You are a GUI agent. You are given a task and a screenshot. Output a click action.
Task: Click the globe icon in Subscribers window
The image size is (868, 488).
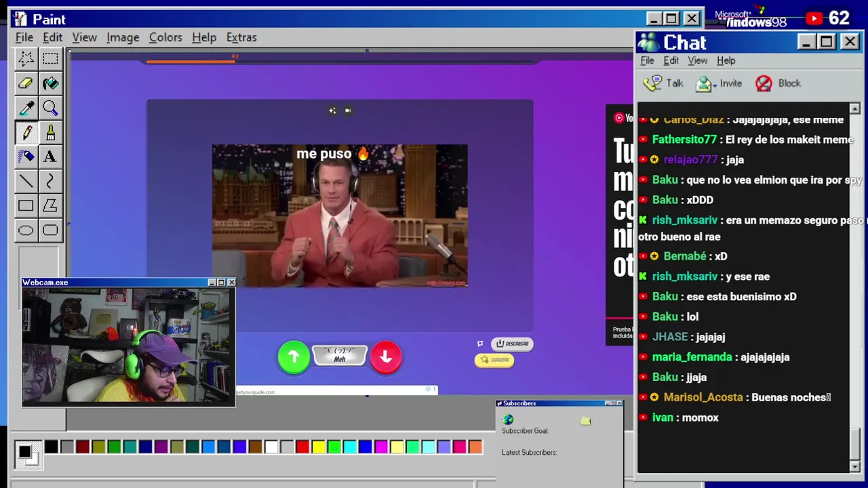(x=508, y=420)
